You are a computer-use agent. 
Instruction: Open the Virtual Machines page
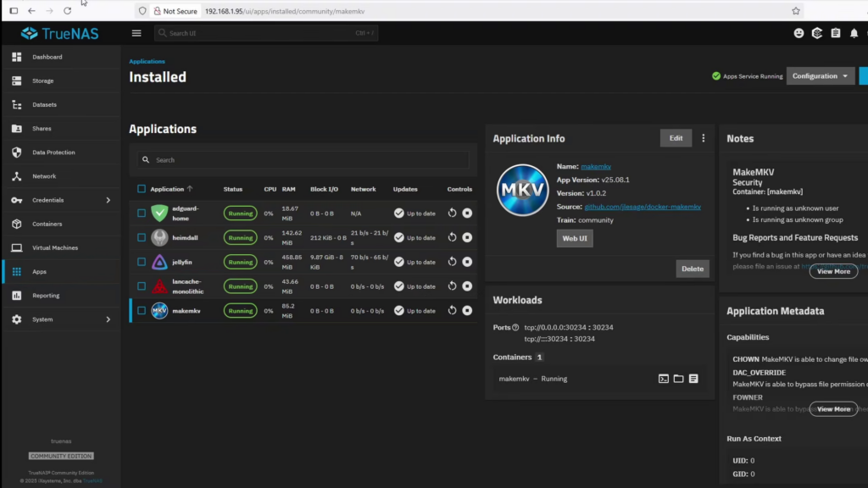(x=54, y=248)
